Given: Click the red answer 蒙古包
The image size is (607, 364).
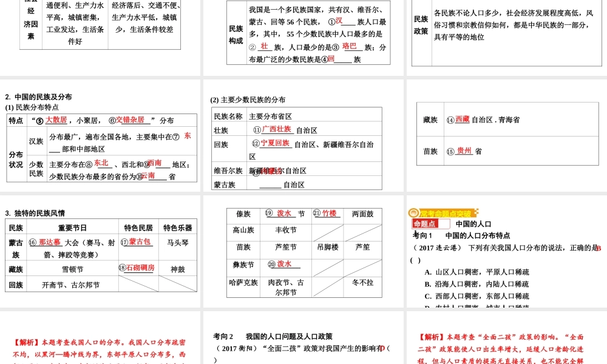Looking at the screenshot, I should click(140, 242).
